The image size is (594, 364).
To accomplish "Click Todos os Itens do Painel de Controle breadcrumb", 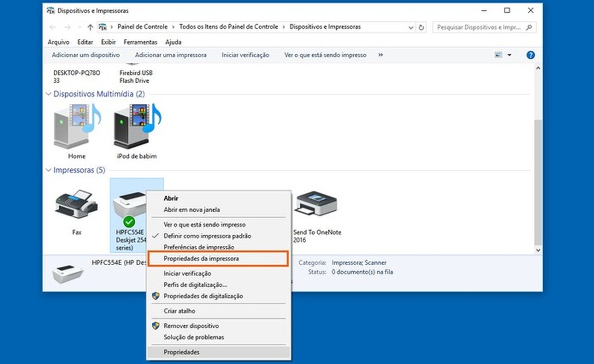I will click(x=228, y=27).
